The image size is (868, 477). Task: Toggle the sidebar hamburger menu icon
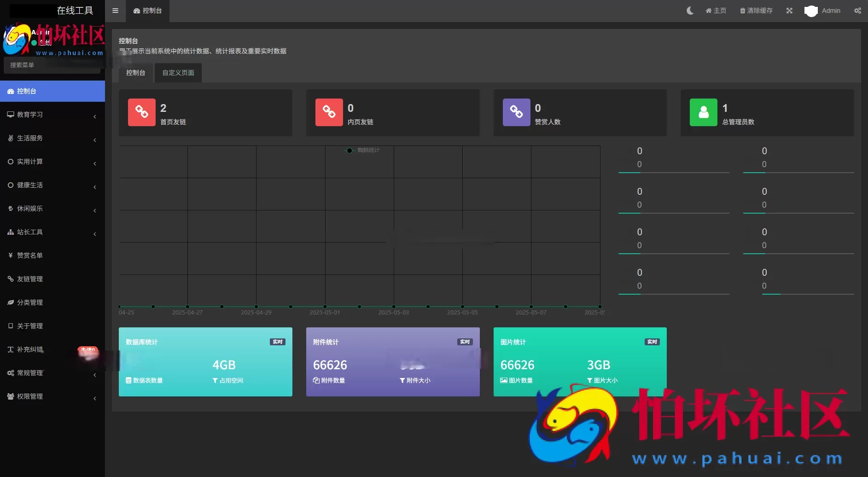point(115,11)
